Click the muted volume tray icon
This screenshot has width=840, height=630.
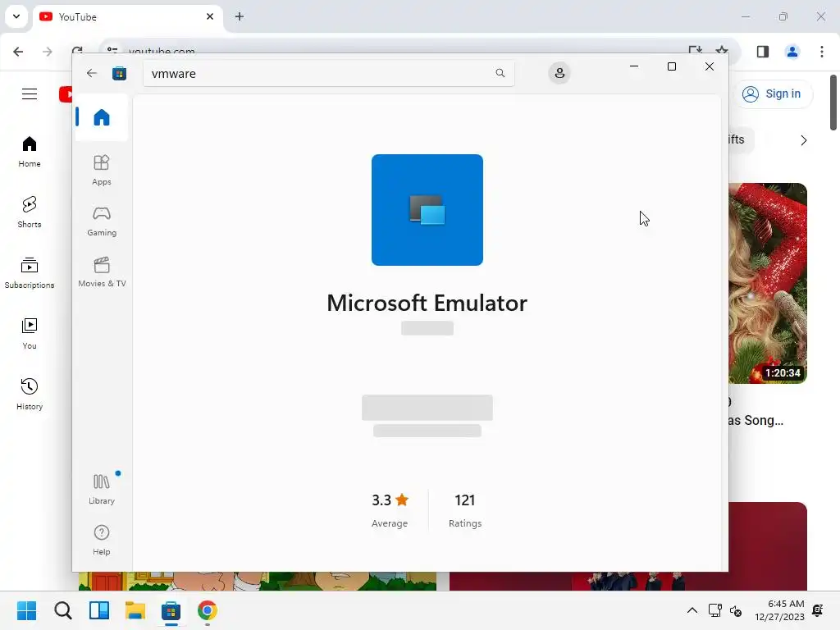click(x=736, y=610)
